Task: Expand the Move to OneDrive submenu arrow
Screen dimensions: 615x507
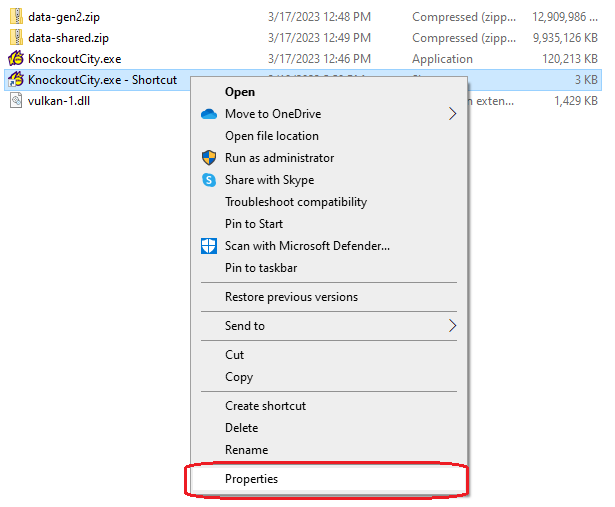Action: (452, 114)
